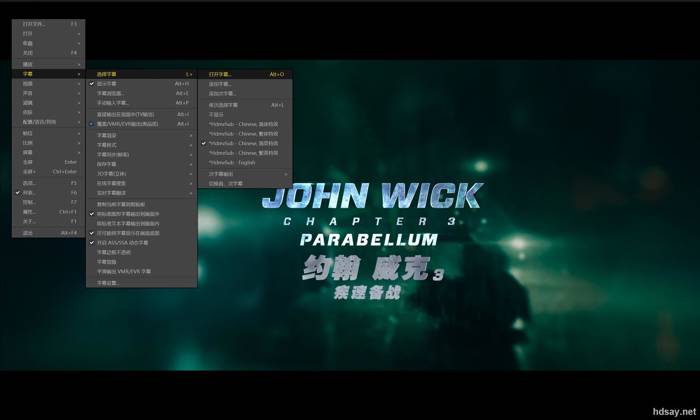This screenshot has height=420, width=700.
Task: Expand the highlighted select-subtitle submenu with L shortcut
Action: (142, 74)
